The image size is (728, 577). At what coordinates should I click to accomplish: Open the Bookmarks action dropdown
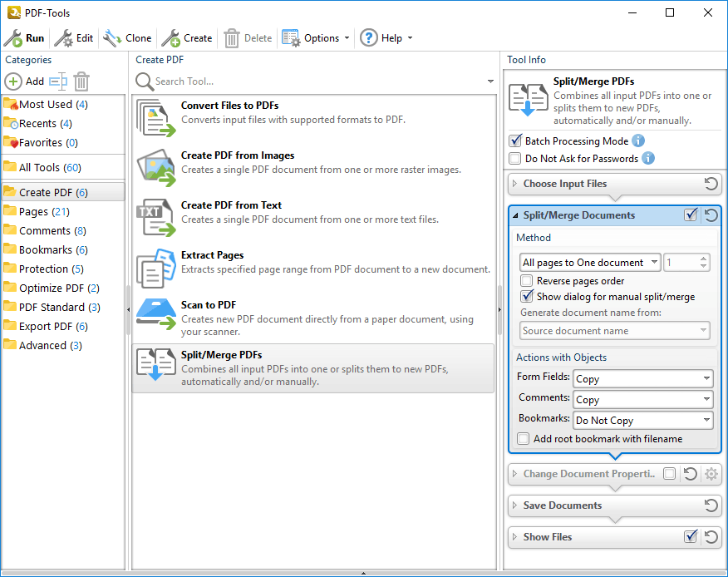click(x=643, y=421)
